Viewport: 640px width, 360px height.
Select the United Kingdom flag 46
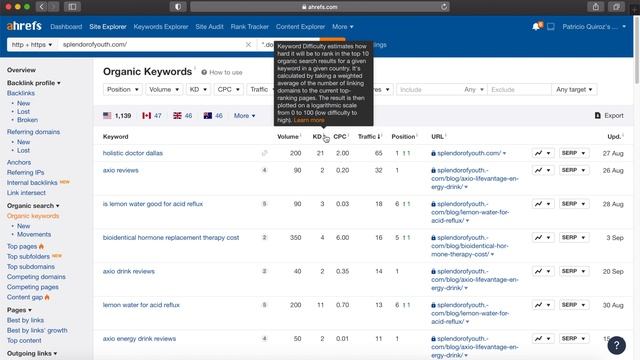point(182,116)
